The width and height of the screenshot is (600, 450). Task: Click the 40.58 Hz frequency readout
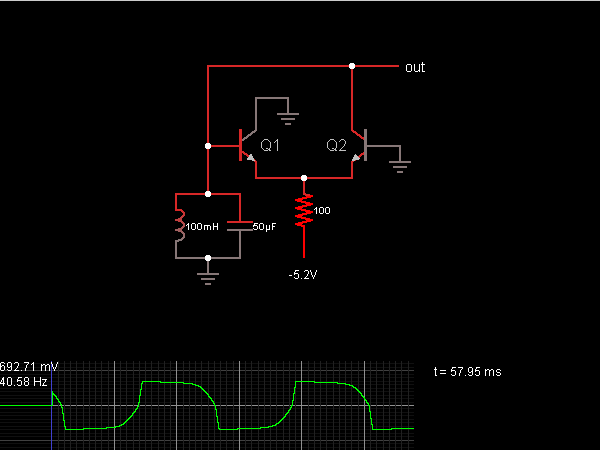point(23,382)
